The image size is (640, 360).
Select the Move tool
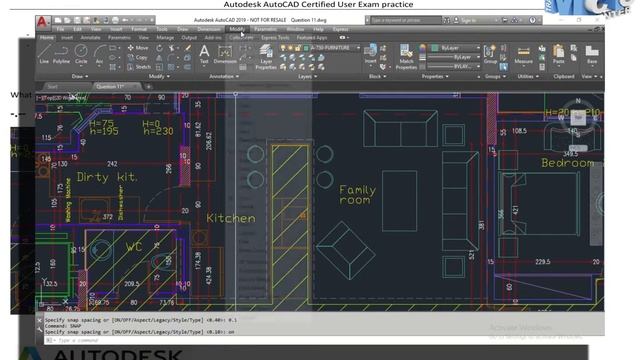click(x=138, y=48)
